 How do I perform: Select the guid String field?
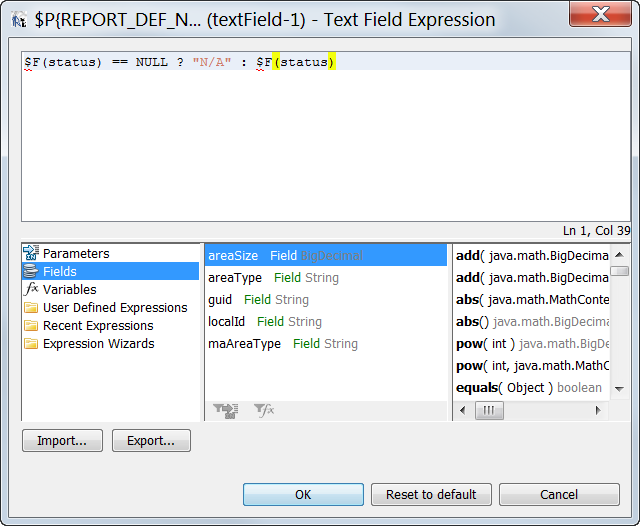click(258, 300)
